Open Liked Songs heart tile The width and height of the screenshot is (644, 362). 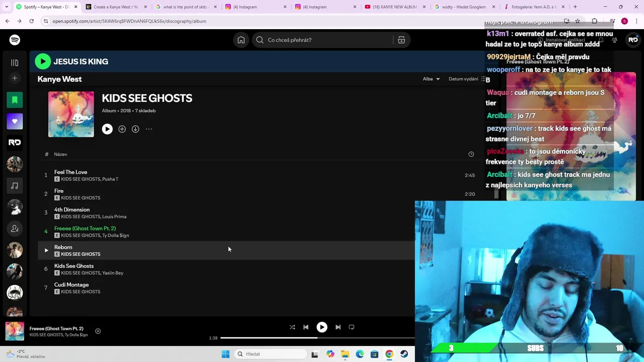[15, 121]
